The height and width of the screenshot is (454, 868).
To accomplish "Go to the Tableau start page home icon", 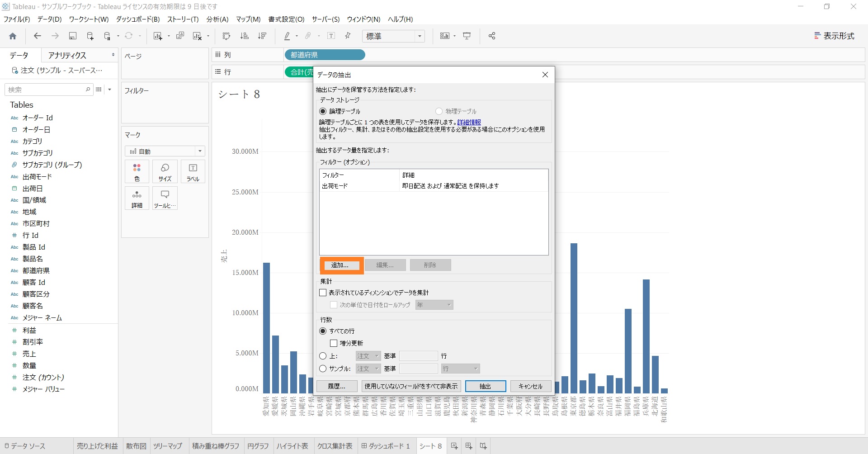I will point(13,36).
